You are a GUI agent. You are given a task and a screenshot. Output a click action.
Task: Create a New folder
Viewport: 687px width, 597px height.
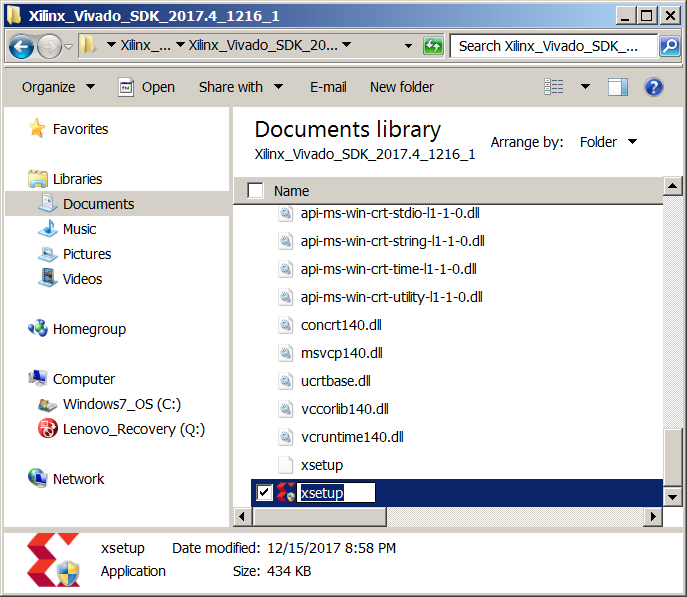[x=402, y=87]
